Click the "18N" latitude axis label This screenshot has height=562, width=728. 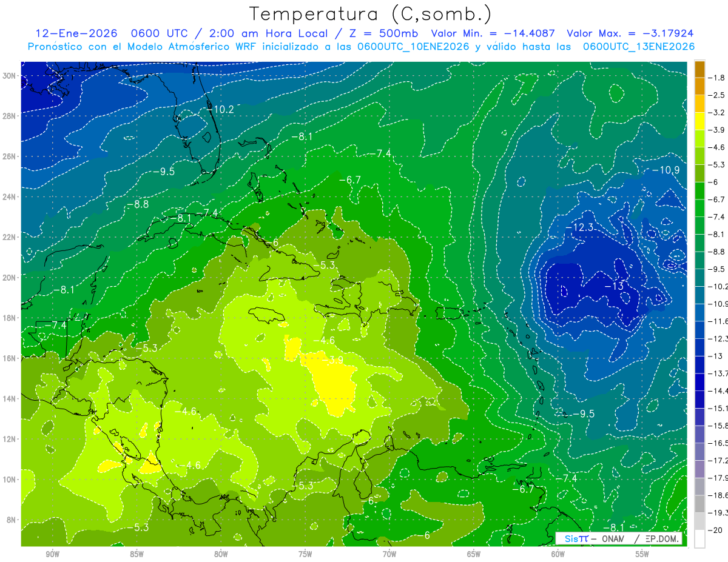click(10, 318)
